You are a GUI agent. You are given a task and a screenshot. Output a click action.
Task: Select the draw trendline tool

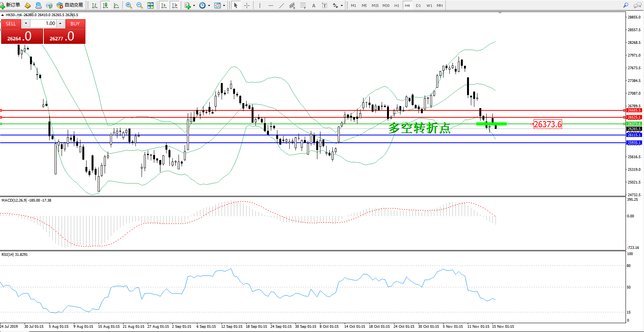pos(282,5)
